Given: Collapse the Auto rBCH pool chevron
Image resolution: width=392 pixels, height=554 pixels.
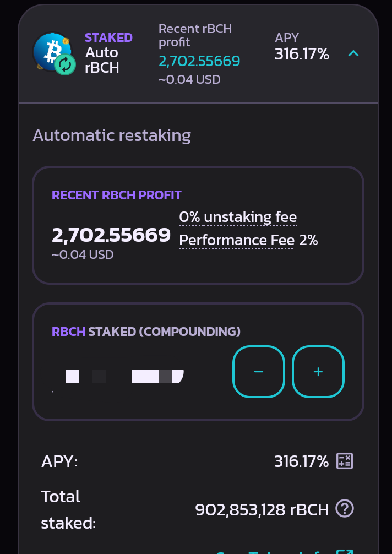Looking at the screenshot, I should (x=353, y=53).
